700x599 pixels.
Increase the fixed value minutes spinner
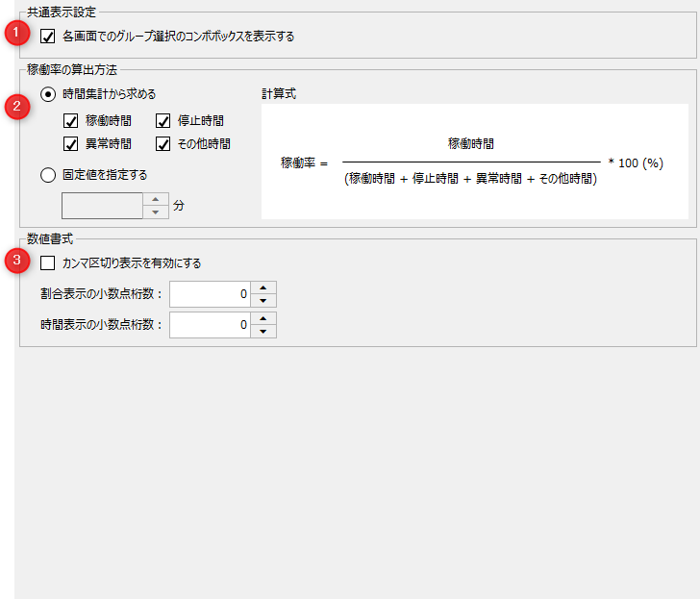(x=155, y=200)
